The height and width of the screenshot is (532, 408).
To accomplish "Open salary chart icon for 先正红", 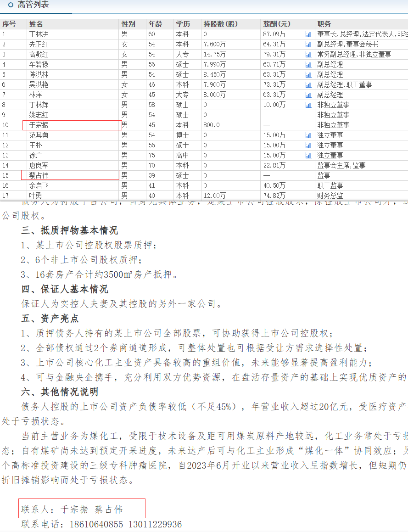I will [x=308, y=45].
